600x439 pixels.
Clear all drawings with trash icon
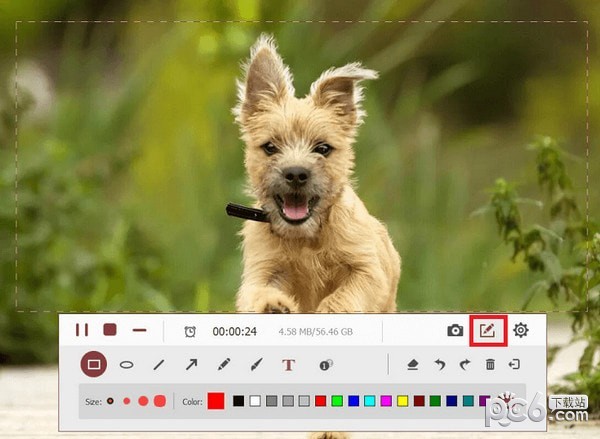[490, 364]
